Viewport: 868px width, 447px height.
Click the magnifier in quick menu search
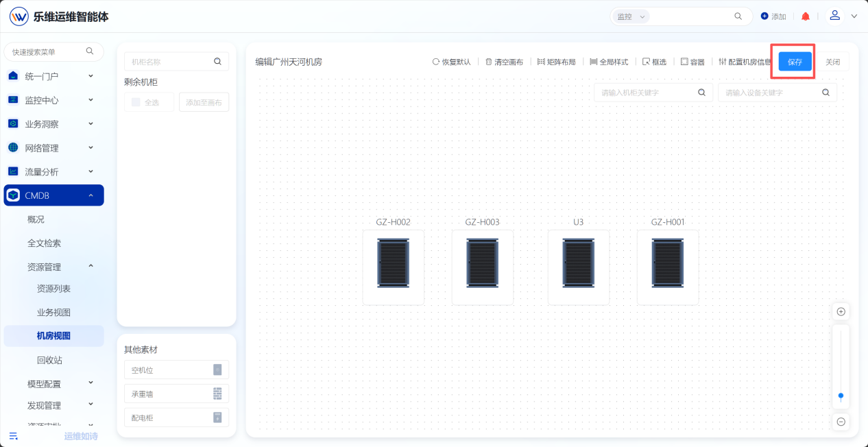[x=90, y=51]
